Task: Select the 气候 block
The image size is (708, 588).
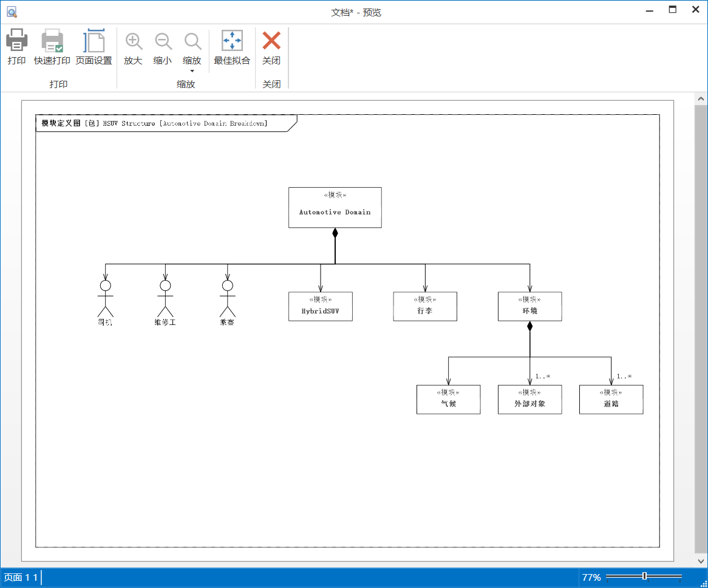Action: pos(448,399)
